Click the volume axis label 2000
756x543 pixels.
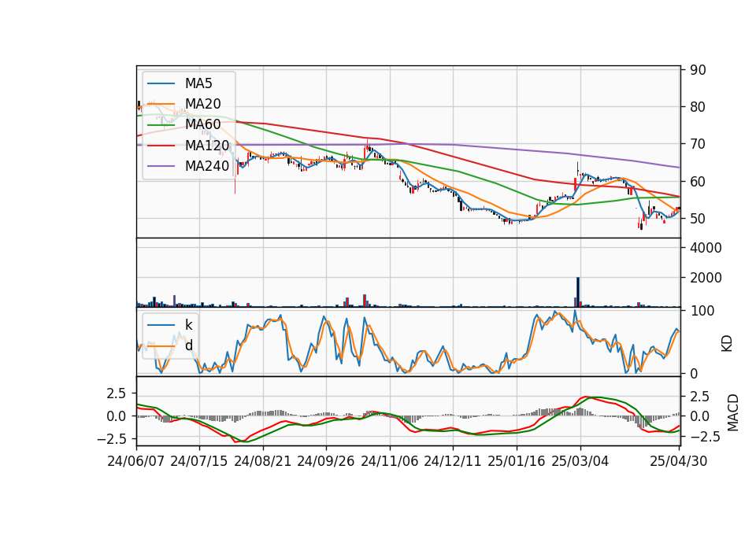[x=706, y=278]
